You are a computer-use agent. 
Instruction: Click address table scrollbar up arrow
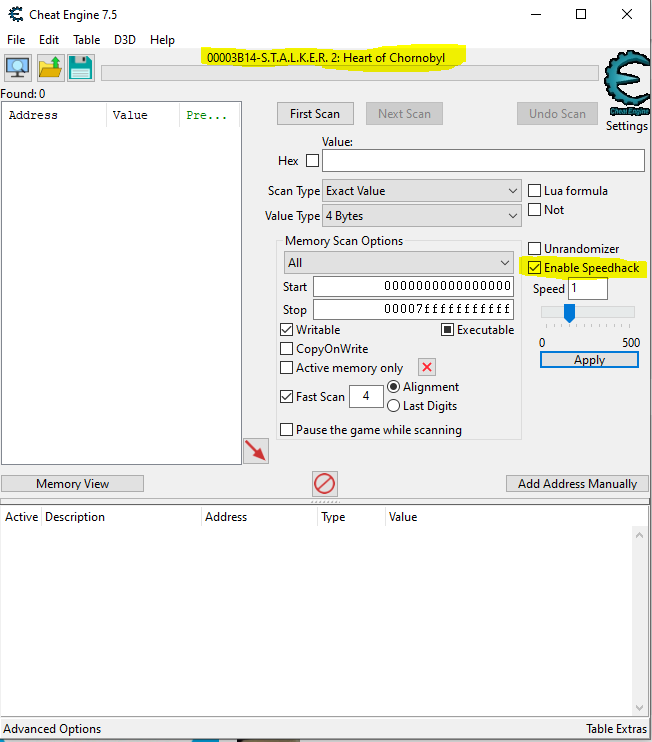coord(639,535)
